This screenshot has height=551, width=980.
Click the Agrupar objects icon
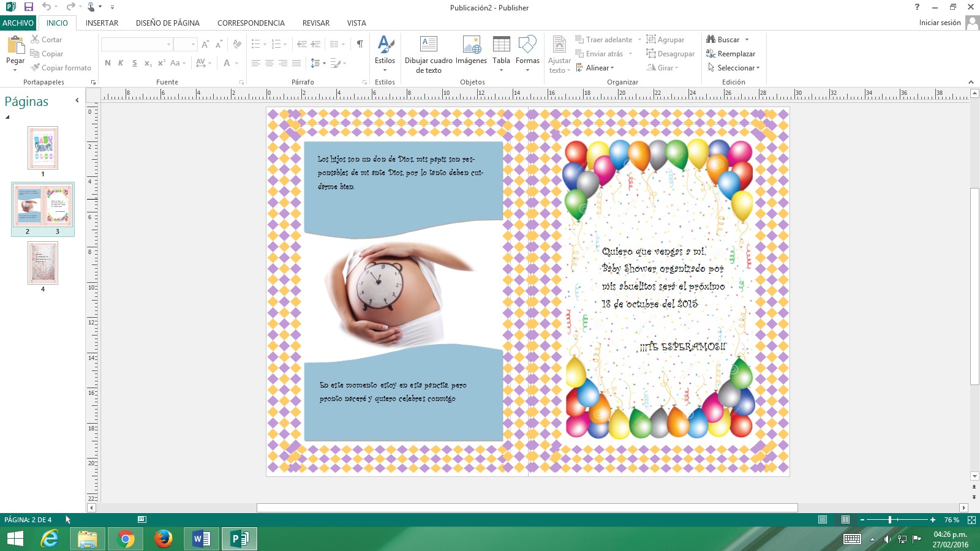pos(652,39)
